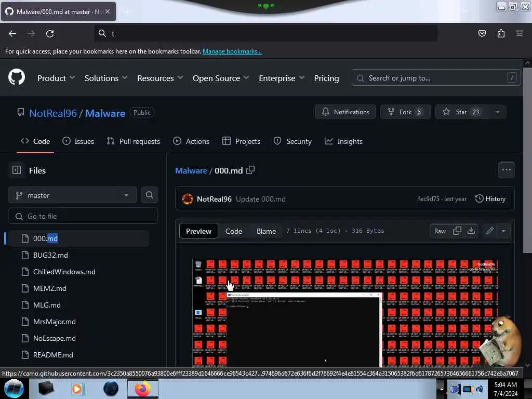Open MEMZ.md in file tree
Screen dimensions: 532x399
[49, 288]
